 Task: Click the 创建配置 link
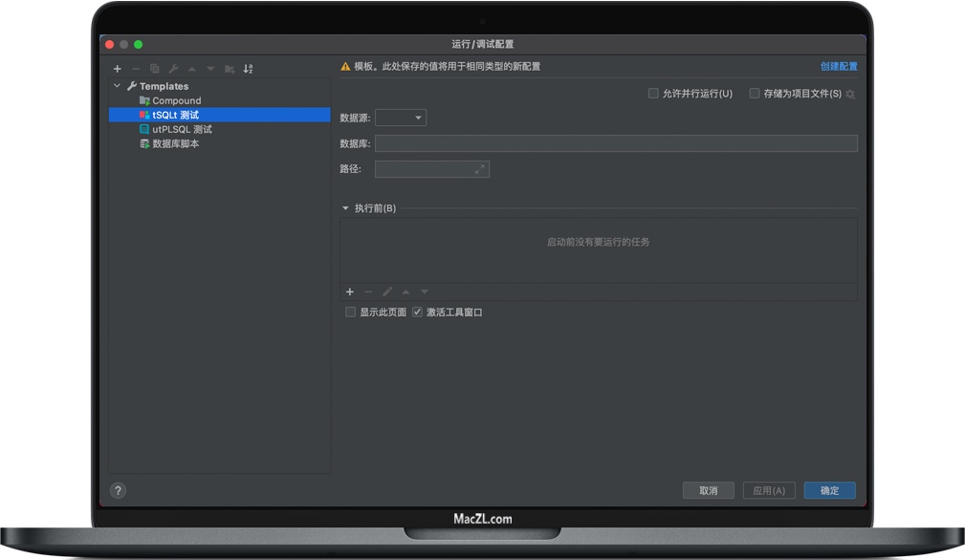839,66
